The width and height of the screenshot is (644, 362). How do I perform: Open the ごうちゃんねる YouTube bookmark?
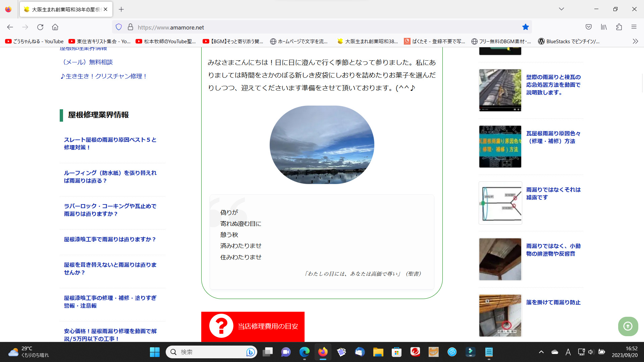34,41
